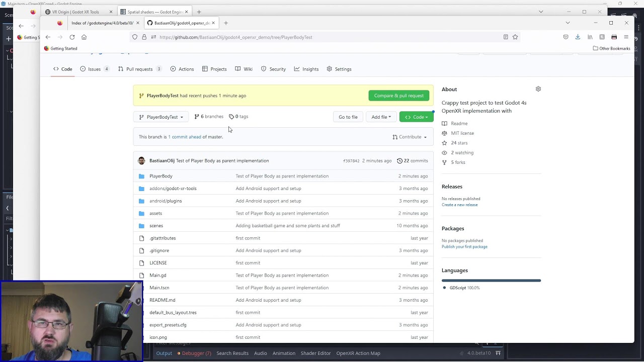The image size is (644, 362).
Task: Switch to the Issues tab
Action: 94,69
